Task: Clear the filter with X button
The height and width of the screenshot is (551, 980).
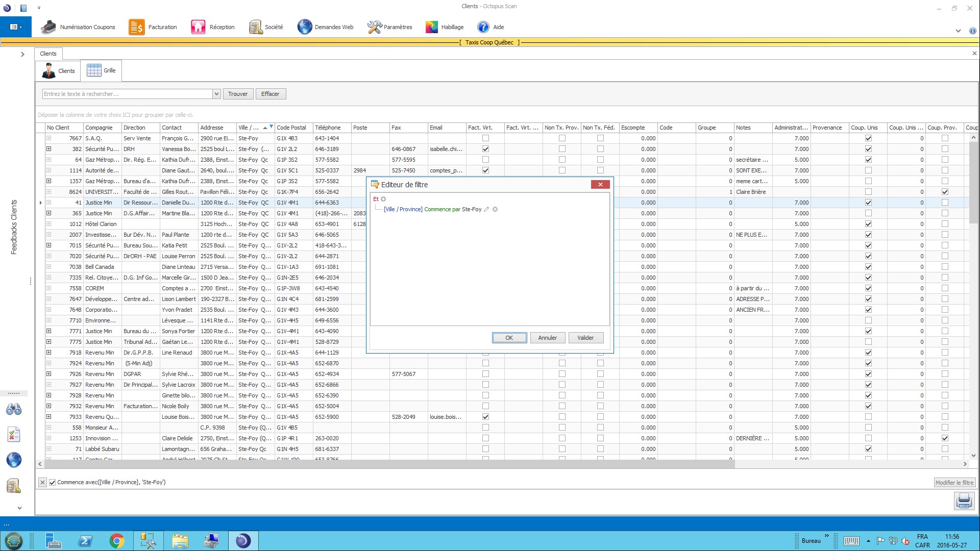Action: pyautogui.click(x=42, y=482)
